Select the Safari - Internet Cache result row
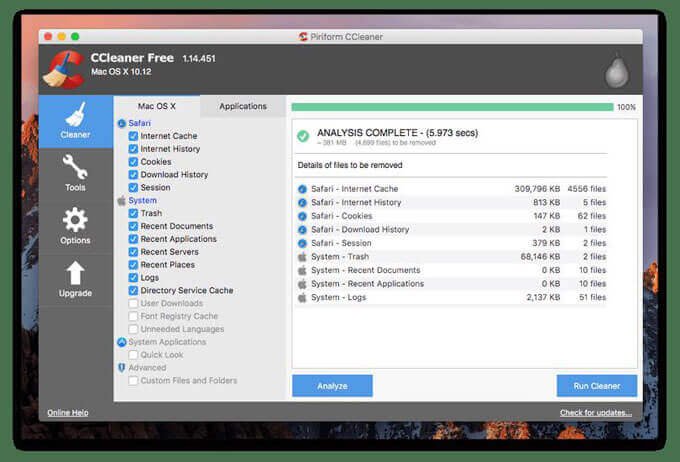This screenshot has width=680, height=462. tap(451, 189)
